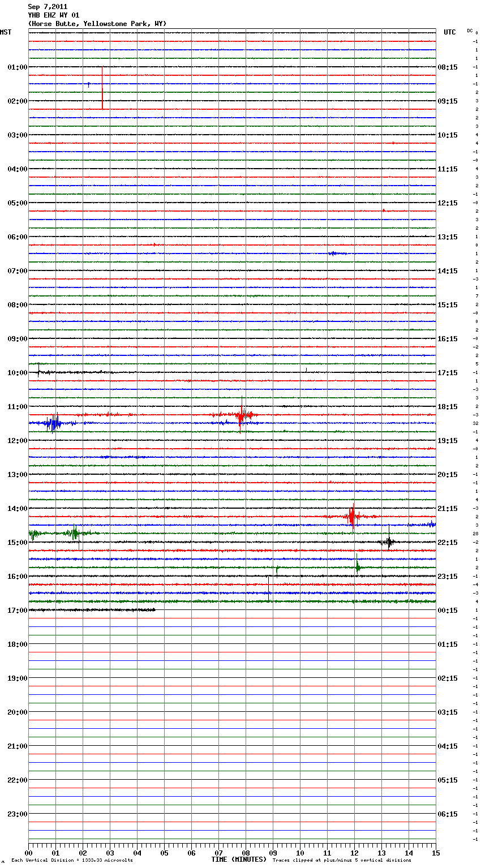This screenshot has height=868, width=481.
Task: Click the '21:15' UTC time label
Action: pyautogui.click(x=448, y=509)
